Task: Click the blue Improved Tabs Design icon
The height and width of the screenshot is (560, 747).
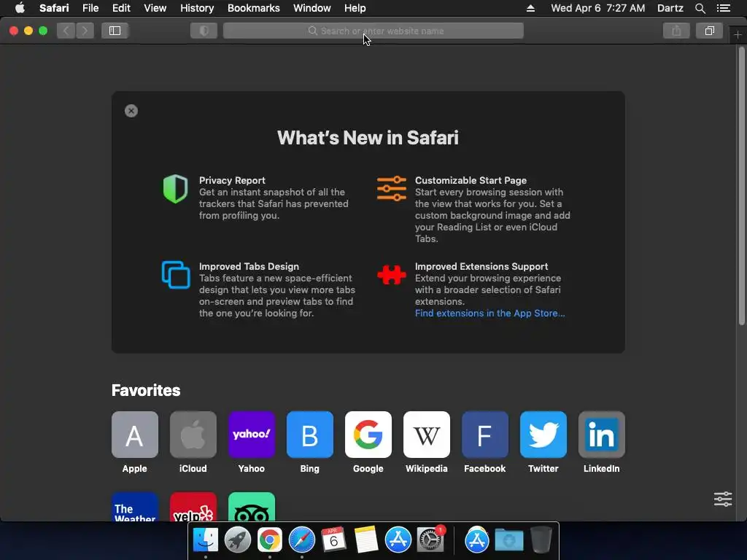Action: click(x=176, y=275)
